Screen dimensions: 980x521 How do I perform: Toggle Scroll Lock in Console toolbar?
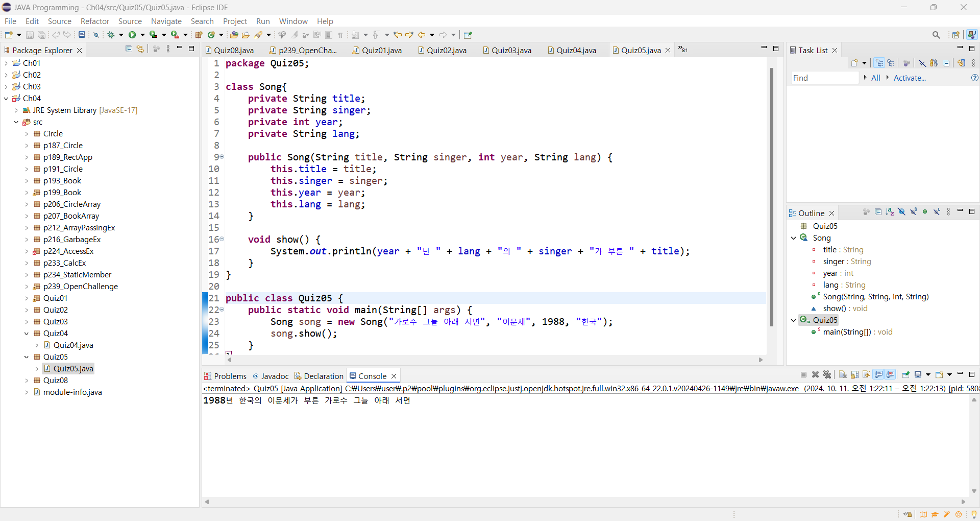(x=854, y=375)
